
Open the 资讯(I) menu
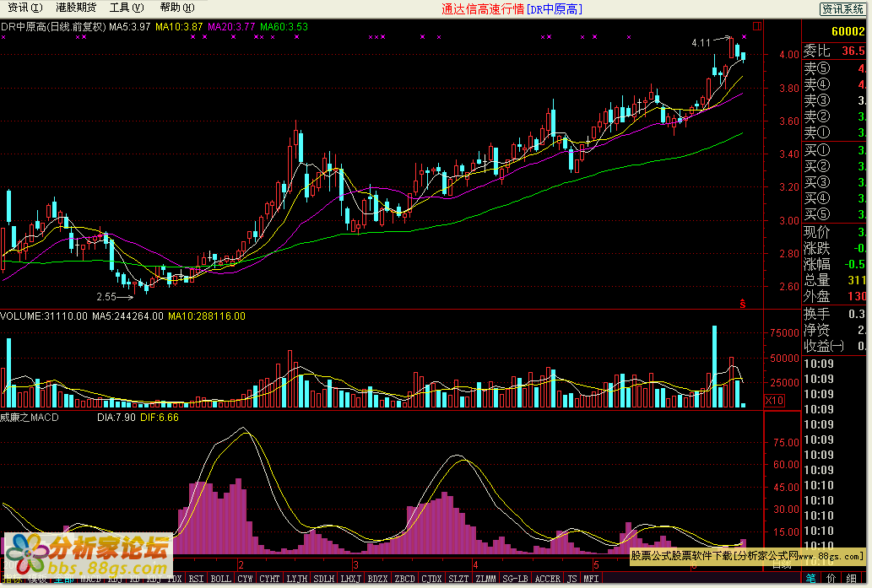coord(25,8)
